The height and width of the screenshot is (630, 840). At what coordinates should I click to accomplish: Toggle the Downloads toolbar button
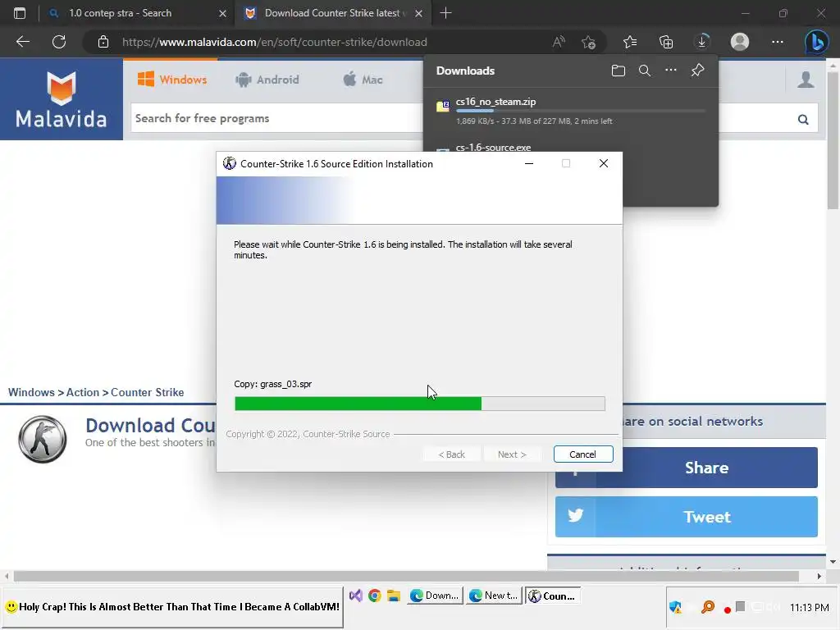(x=702, y=42)
